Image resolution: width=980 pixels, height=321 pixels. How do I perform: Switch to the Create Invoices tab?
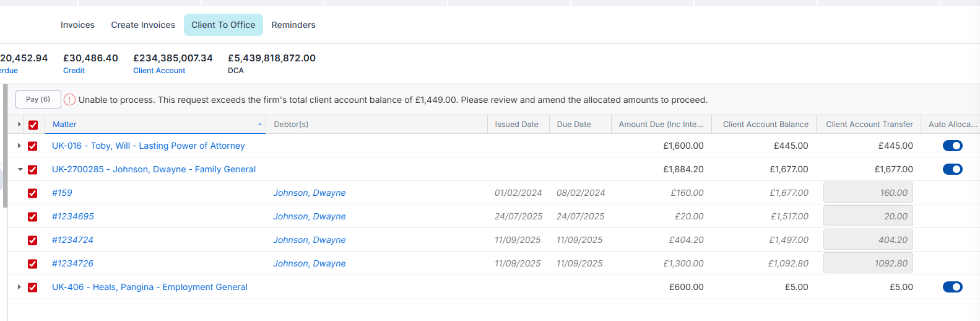coord(143,25)
